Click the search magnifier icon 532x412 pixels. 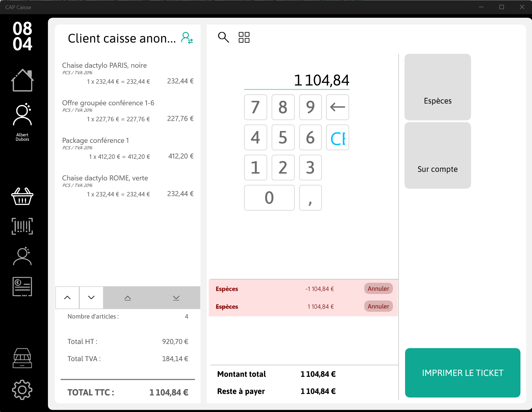(223, 37)
